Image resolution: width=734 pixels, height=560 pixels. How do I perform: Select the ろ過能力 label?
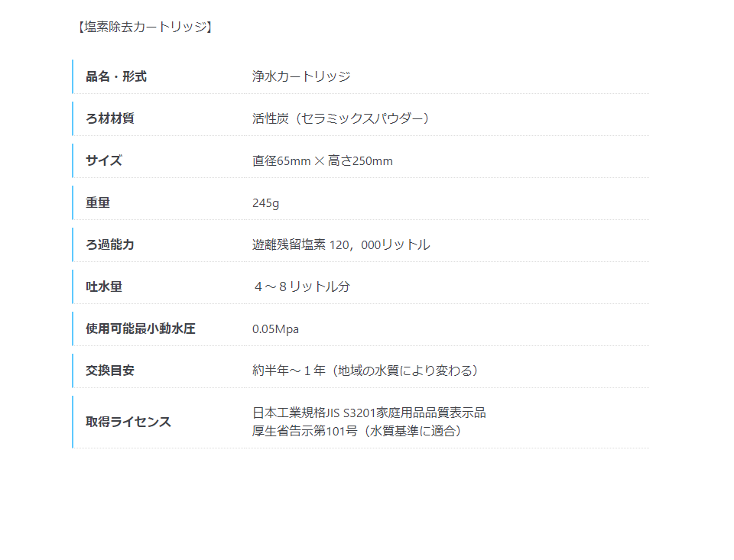pos(110,244)
